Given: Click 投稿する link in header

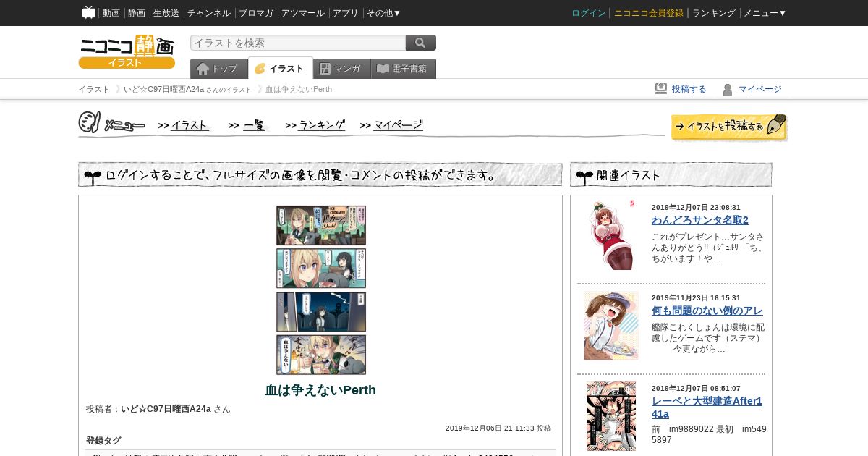Looking at the screenshot, I should coord(689,89).
